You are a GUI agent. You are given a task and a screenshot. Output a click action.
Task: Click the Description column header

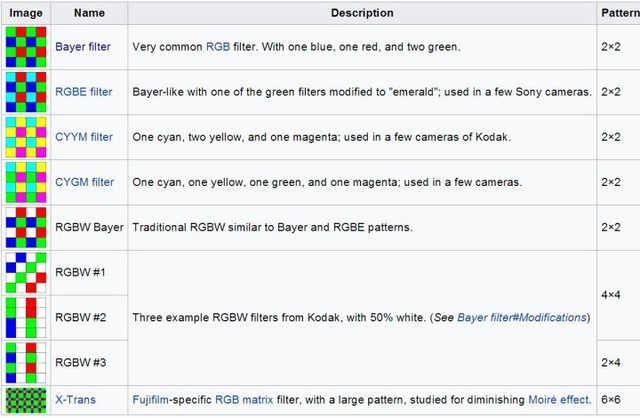[362, 13]
